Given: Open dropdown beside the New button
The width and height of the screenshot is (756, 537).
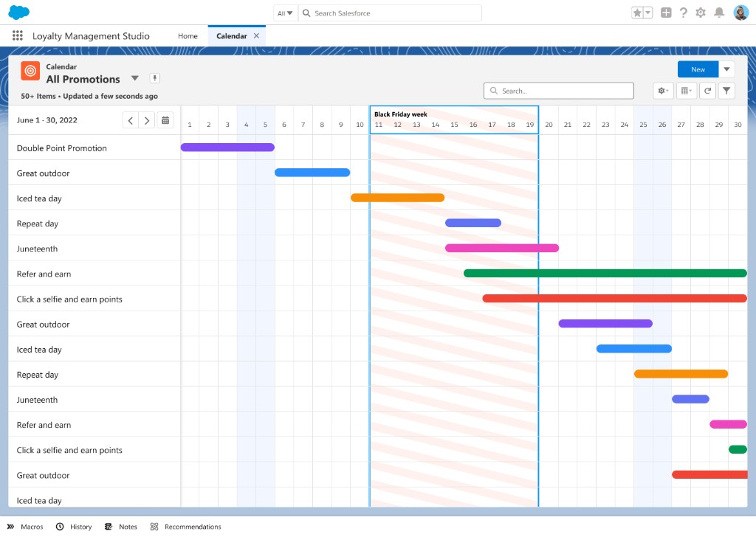Looking at the screenshot, I should pyautogui.click(x=726, y=69).
